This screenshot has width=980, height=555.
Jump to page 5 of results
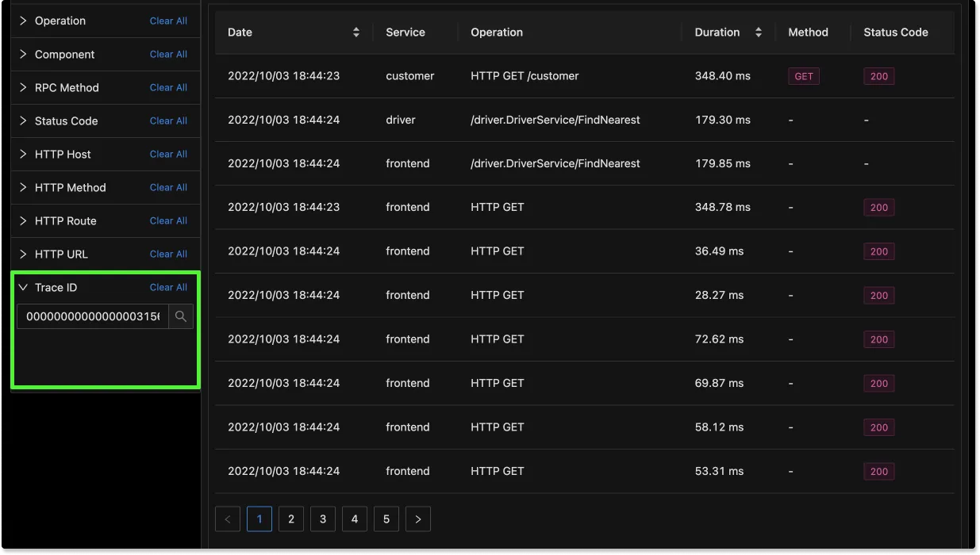[x=386, y=519]
